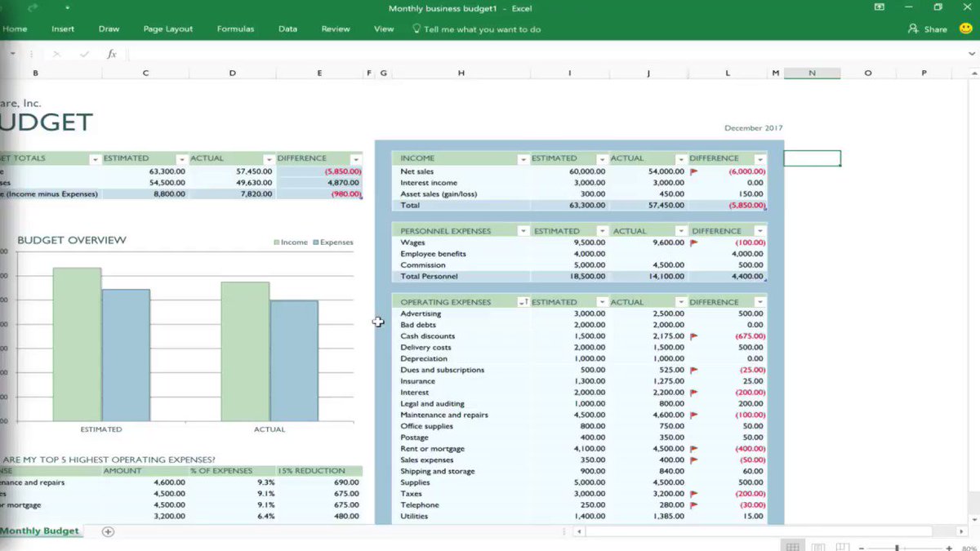The height and width of the screenshot is (551, 980).
Task: Click the Enter checkmark icon in formula bar
Action: (x=84, y=54)
